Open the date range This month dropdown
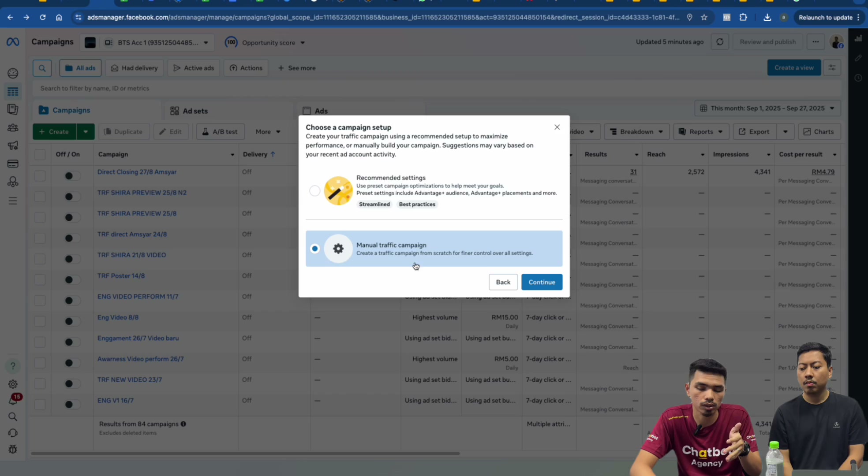This screenshot has height=476, width=868. (767, 108)
